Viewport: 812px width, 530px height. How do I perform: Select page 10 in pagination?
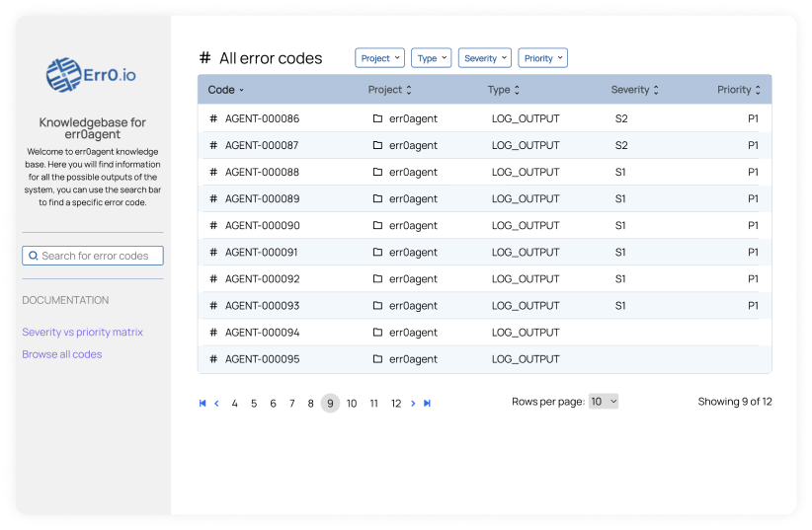tap(352, 403)
